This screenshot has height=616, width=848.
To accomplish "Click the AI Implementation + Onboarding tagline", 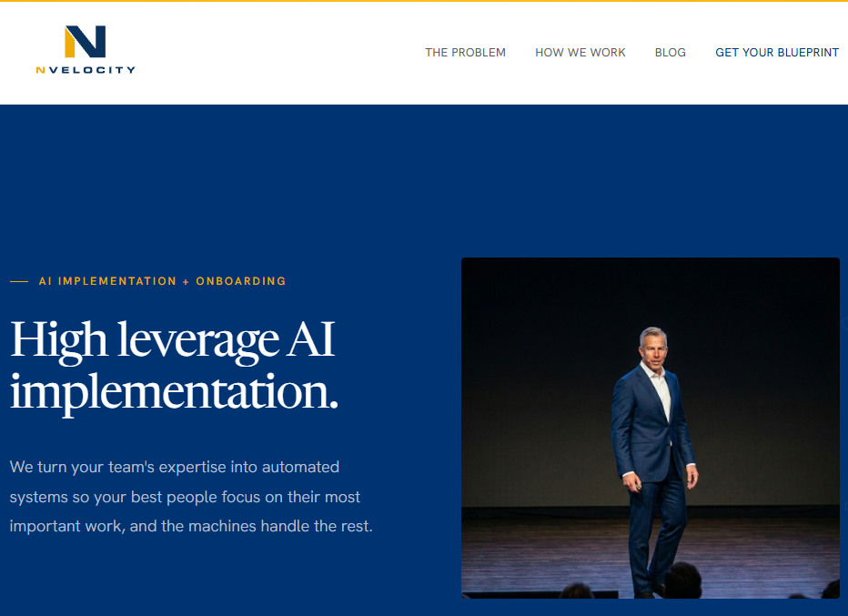I will pyautogui.click(x=162, y=281).
